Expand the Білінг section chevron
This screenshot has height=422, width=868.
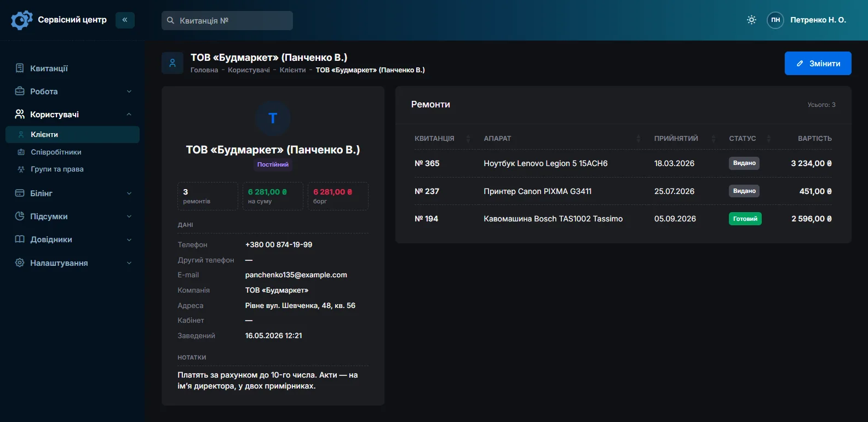point(129,193)
